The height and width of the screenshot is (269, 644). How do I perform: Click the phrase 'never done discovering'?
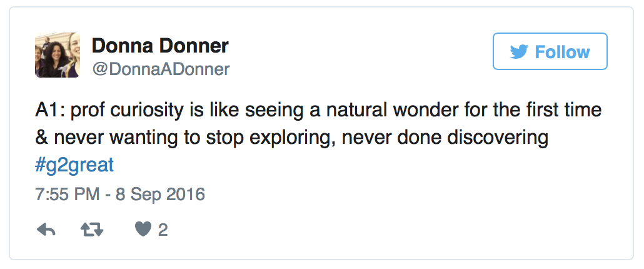[445, 138]
